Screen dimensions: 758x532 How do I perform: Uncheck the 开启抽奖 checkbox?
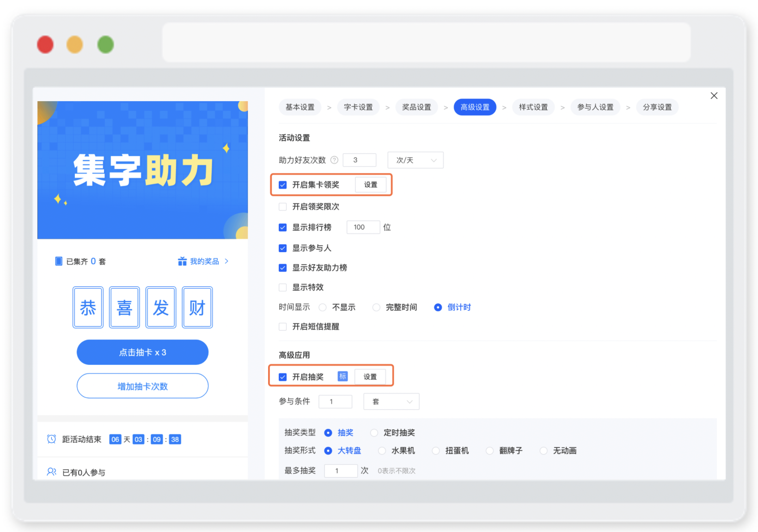point(283,377)
